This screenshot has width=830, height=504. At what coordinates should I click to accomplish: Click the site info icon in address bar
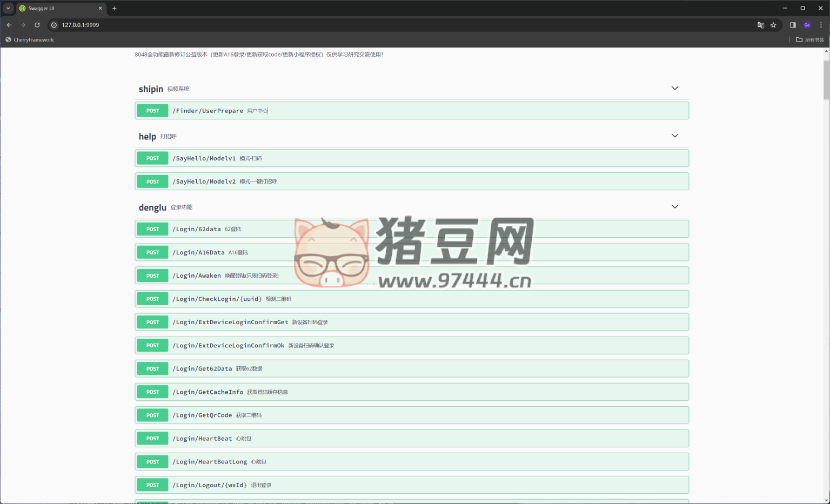click(54, 25)
